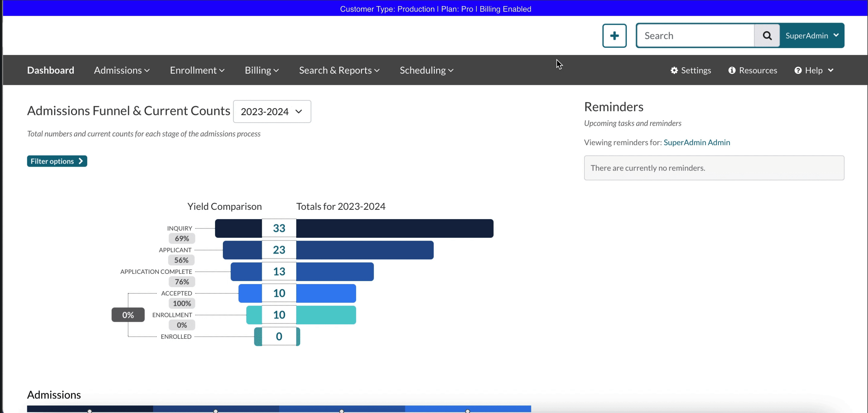
Task: Click the Filter options arrow icon
Action: coord(81,161)
